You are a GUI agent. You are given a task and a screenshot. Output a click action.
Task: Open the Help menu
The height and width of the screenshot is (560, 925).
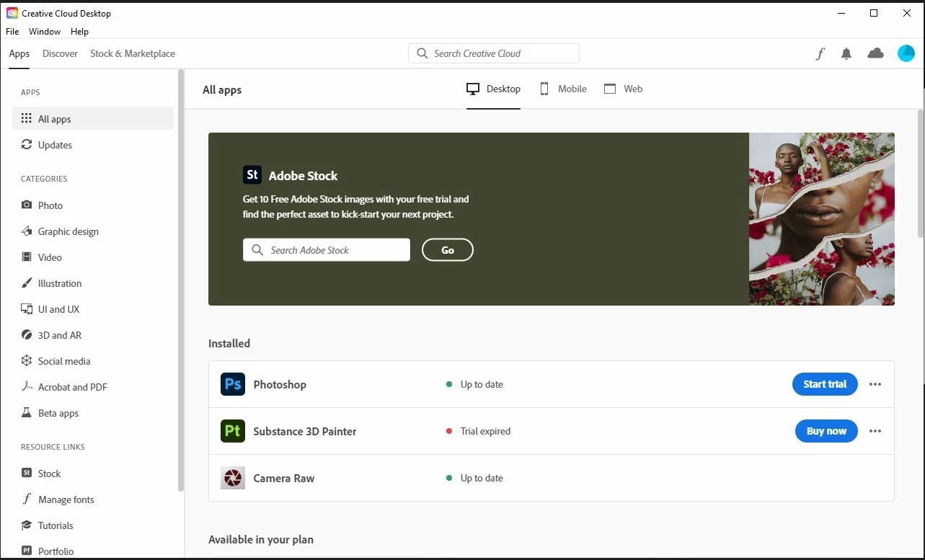click(x=79, y=32)
